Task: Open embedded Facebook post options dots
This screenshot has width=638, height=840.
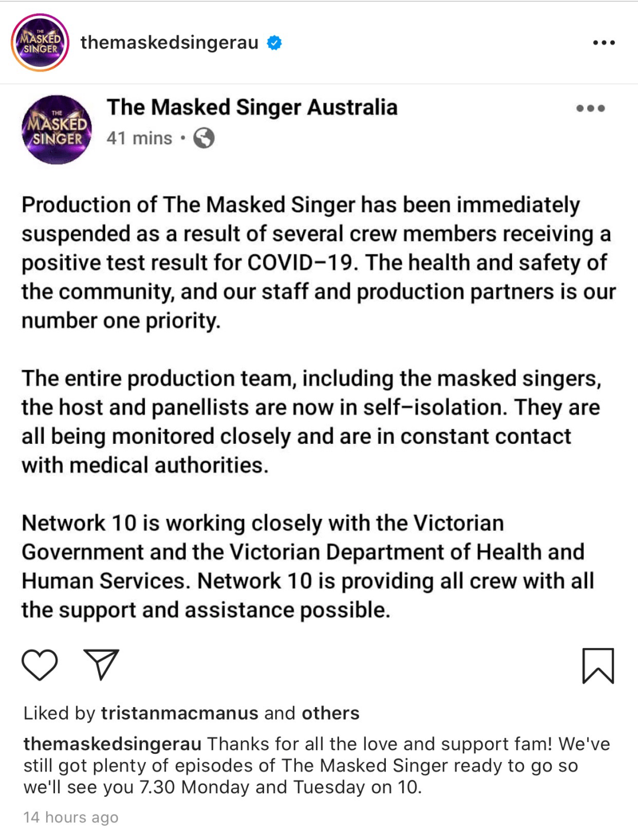Action: 590,108
